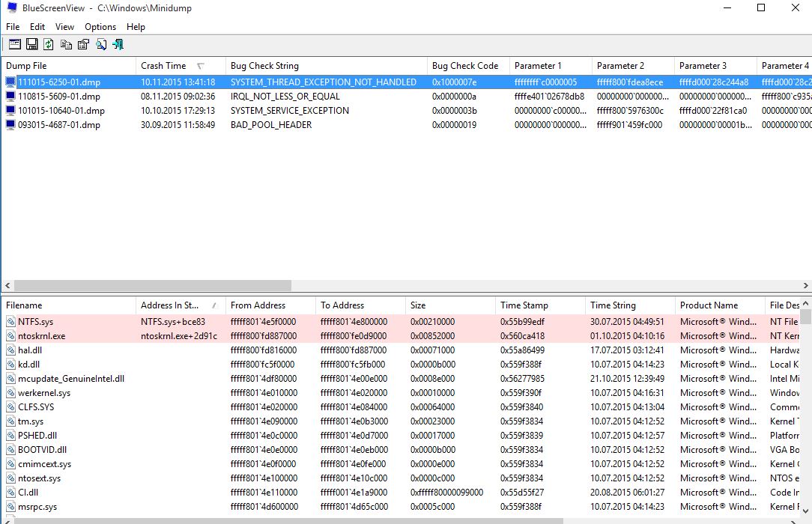Click the file icon beside cmimcext.sys
This screenshot has height=524, width=812.
click(11, 464)
